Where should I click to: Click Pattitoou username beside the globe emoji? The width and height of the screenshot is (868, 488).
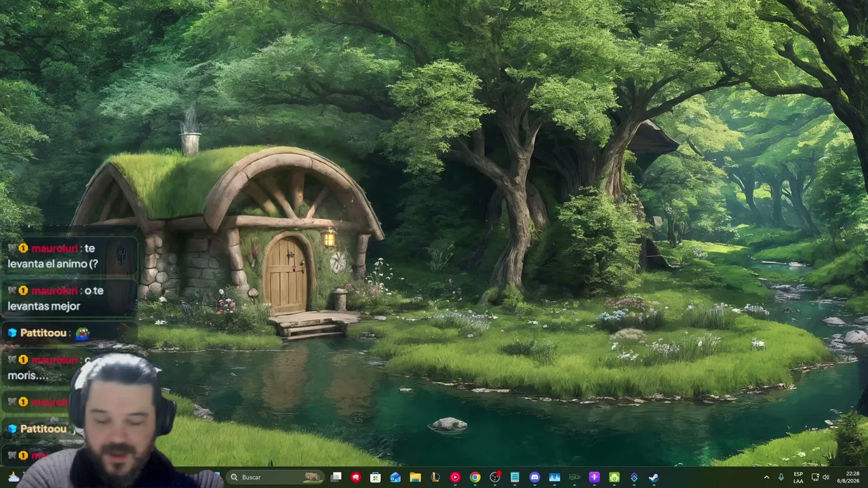coord(43,333)
